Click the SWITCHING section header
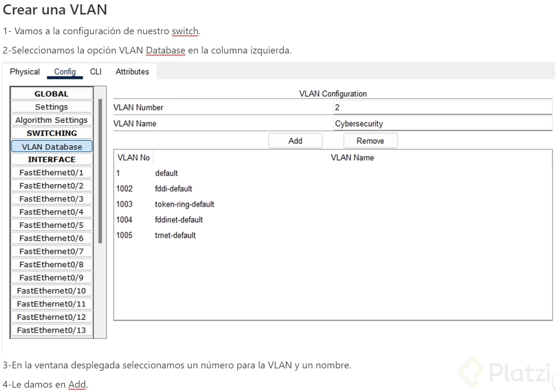 (51, 133)
